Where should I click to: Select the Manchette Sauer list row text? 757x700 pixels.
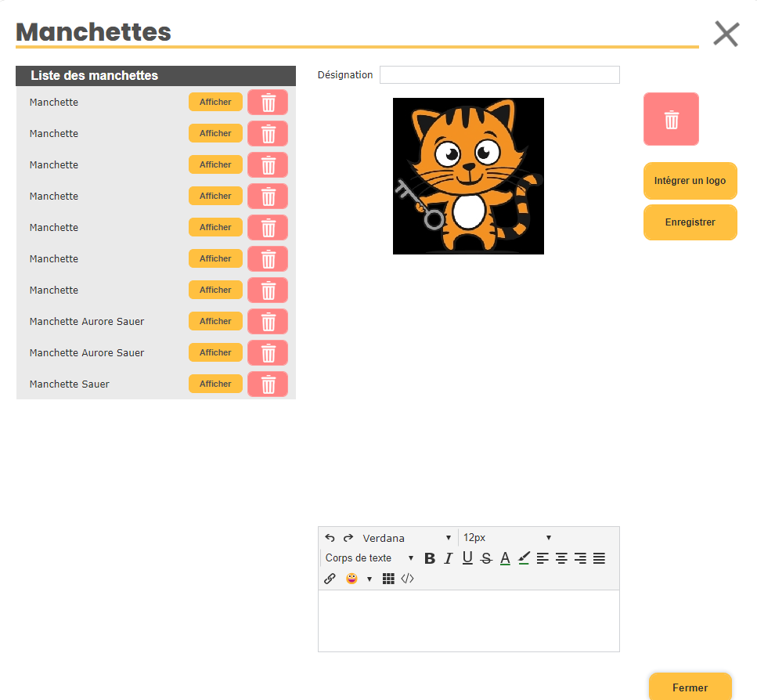point(70,384)
